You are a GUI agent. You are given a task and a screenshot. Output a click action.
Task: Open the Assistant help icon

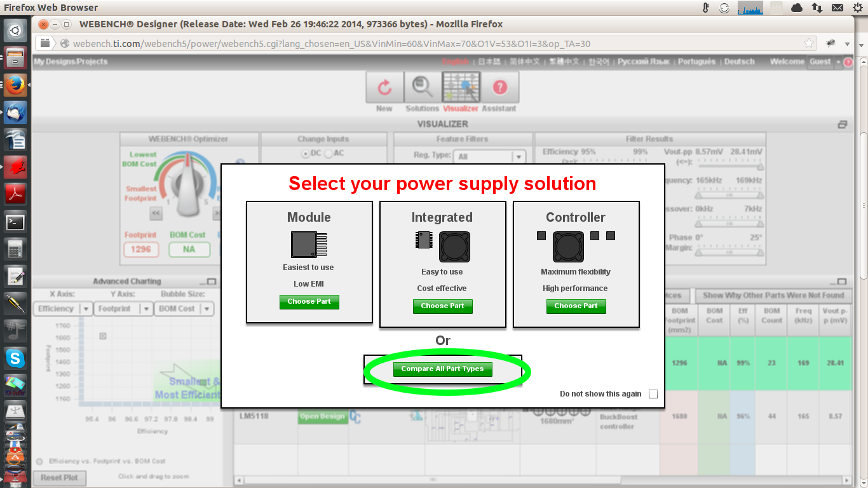(499, 87)
